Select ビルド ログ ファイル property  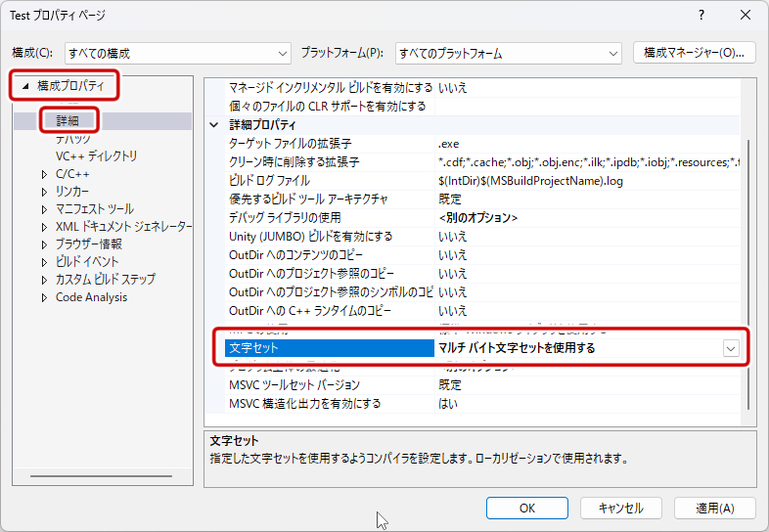pos(330,181)
